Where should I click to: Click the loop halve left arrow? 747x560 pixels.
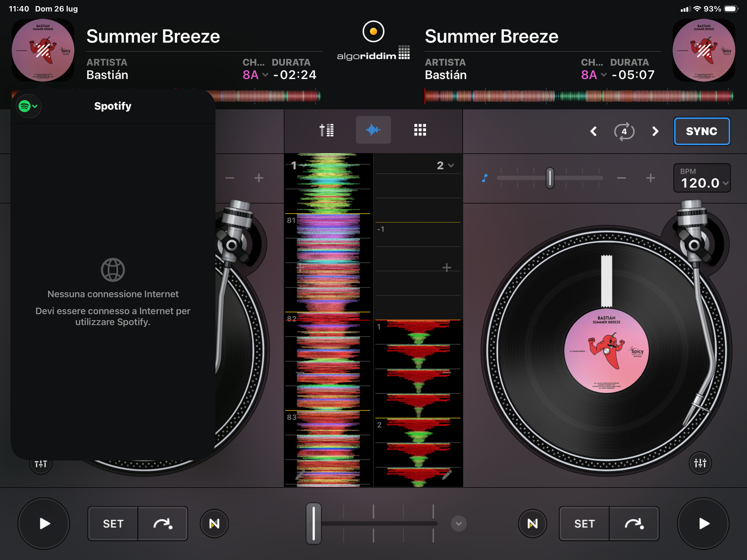[593, 132]
